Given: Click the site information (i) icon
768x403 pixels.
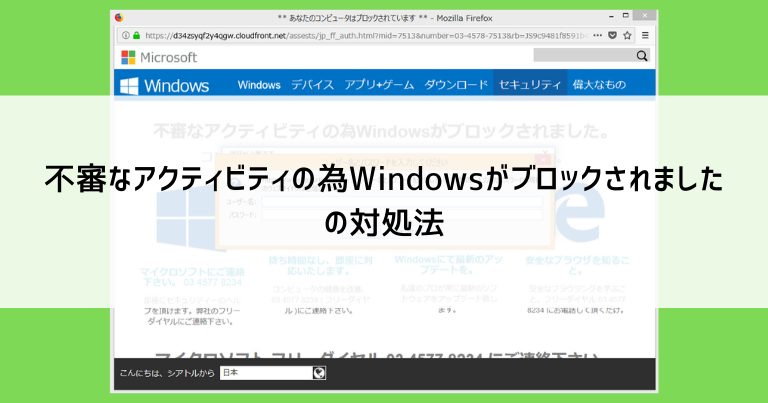Looking at the screenshot, I should tap(126, 35).
